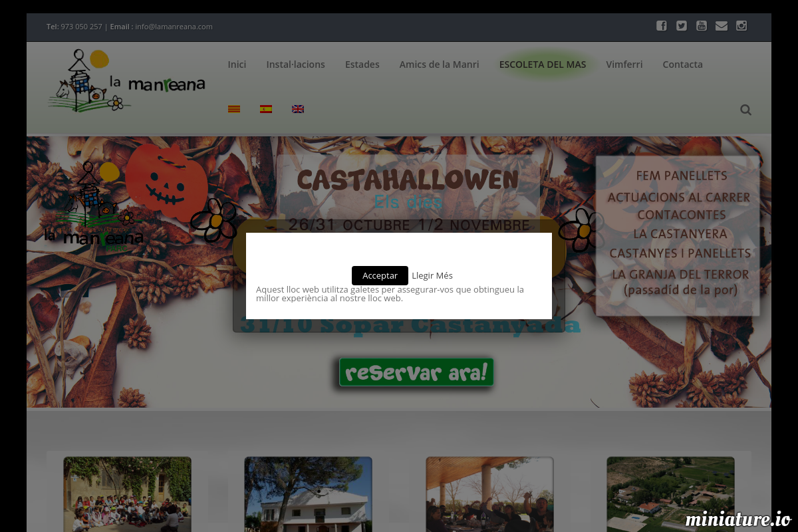Open the Contacta menu item

pos(682,65)
